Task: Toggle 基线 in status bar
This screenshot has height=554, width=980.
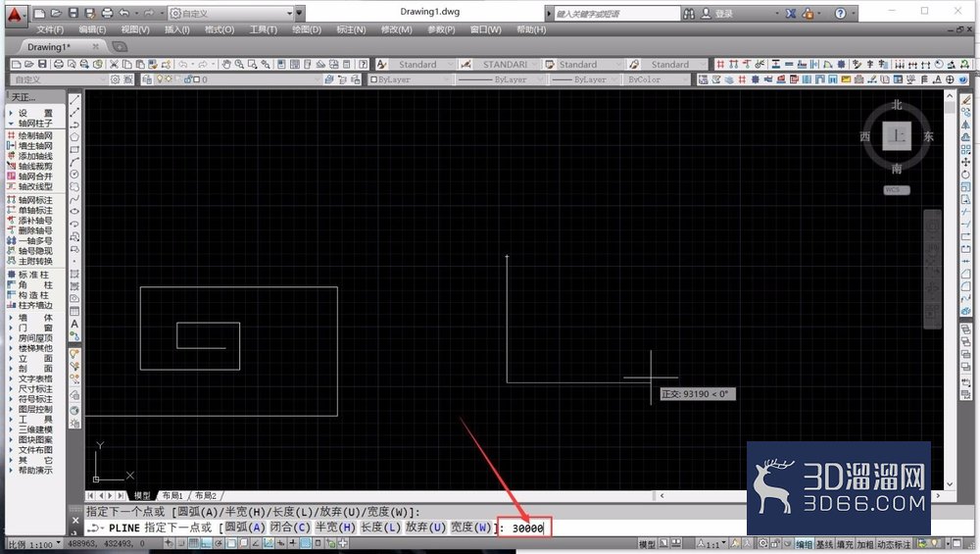Action: (x=824, y=544)
